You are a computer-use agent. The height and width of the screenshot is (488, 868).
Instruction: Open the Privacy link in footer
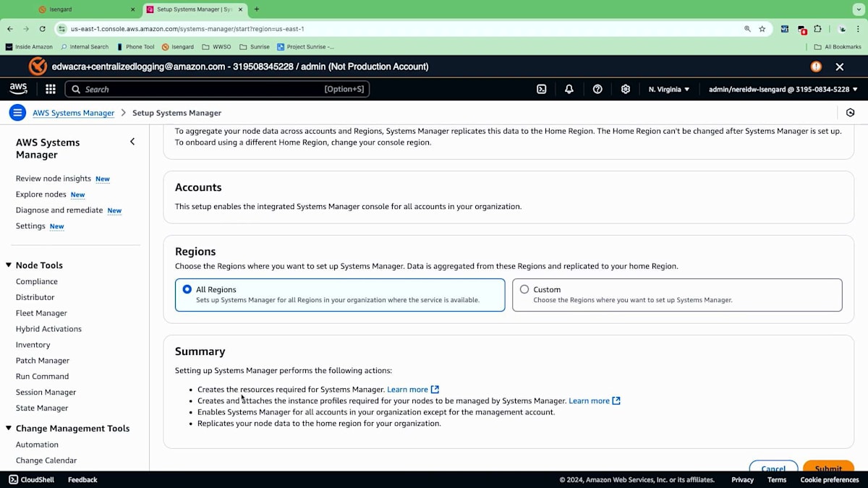point(742,479)
